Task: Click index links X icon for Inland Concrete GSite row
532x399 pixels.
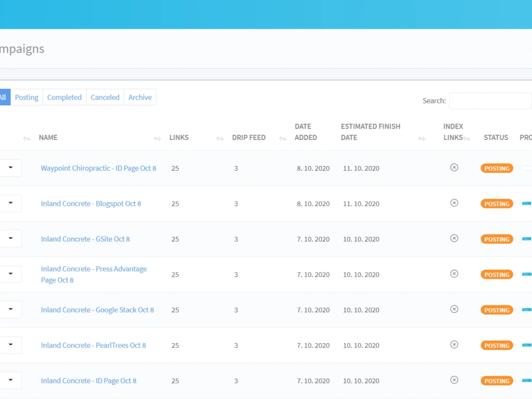Action: coord(454,238)
